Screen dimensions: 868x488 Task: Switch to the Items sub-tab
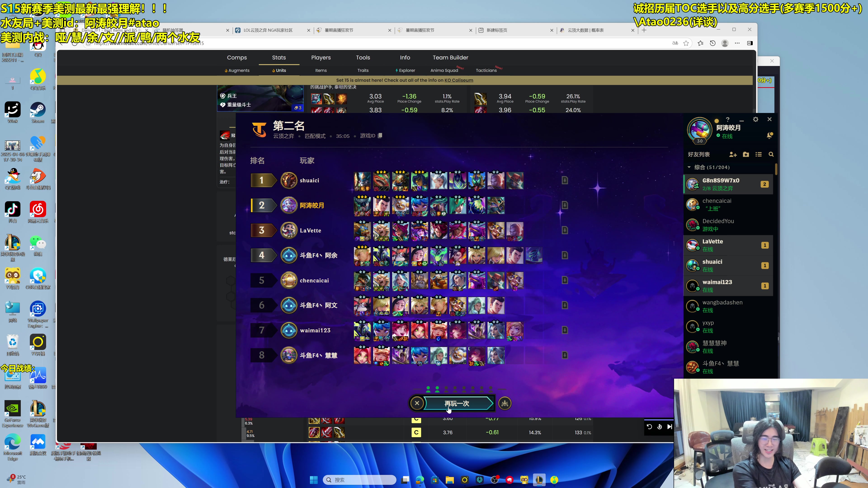(x=321, y=70)
